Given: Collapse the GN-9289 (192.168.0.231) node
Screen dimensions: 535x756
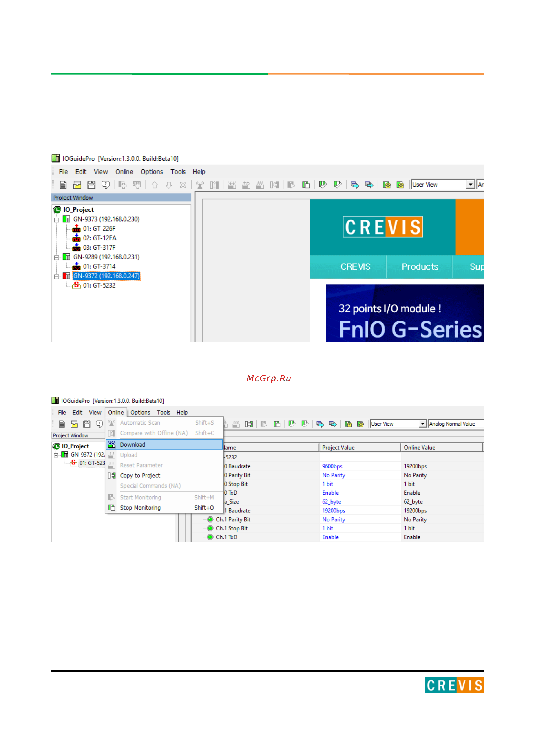Looking at the screenshot, I should coord(57,257).
